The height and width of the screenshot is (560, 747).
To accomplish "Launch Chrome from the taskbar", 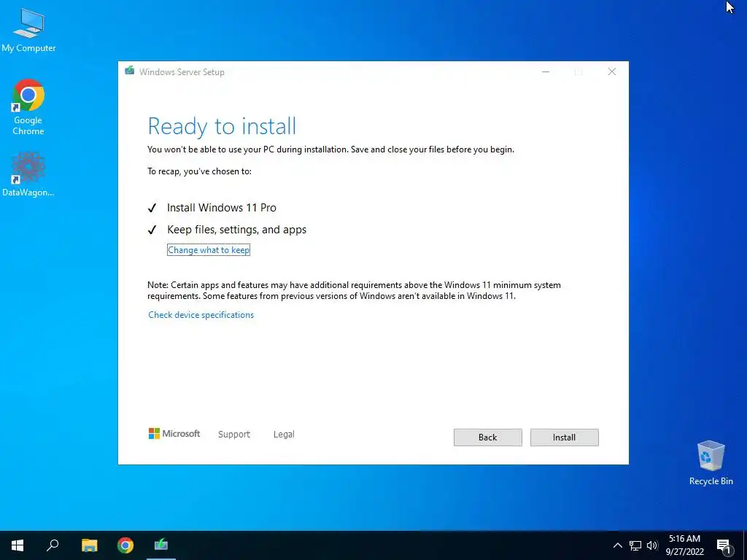I will coord(125,545).
